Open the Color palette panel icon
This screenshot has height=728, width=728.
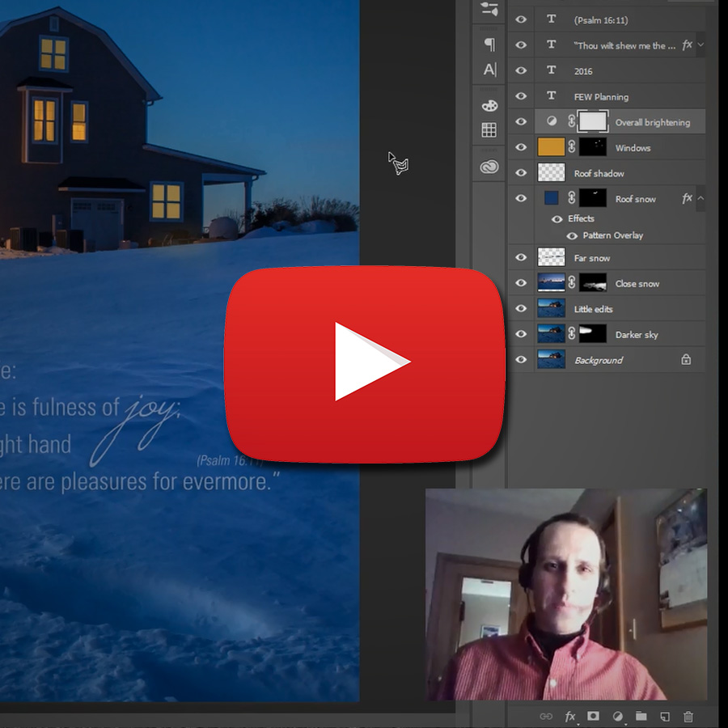coord(489,106)
